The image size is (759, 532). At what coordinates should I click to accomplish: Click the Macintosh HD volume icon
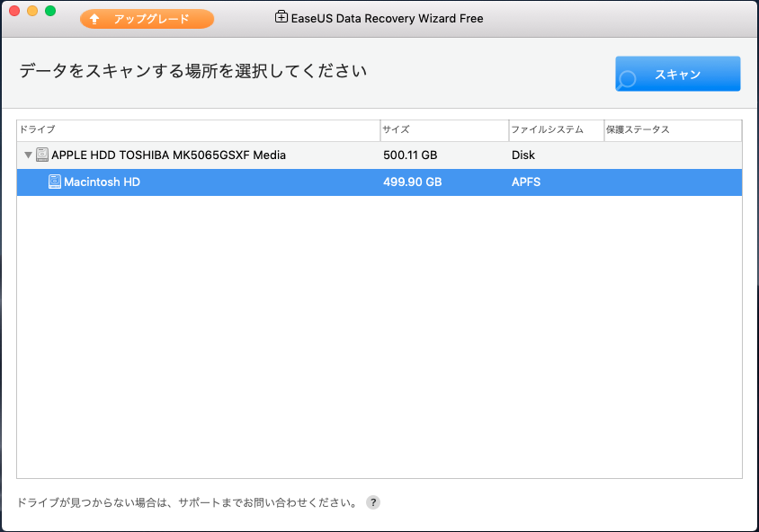(x=55, y=182)
